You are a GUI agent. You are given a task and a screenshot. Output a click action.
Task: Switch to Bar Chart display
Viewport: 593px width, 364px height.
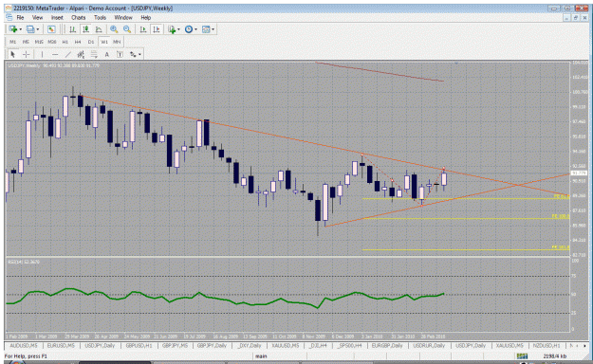73,29
